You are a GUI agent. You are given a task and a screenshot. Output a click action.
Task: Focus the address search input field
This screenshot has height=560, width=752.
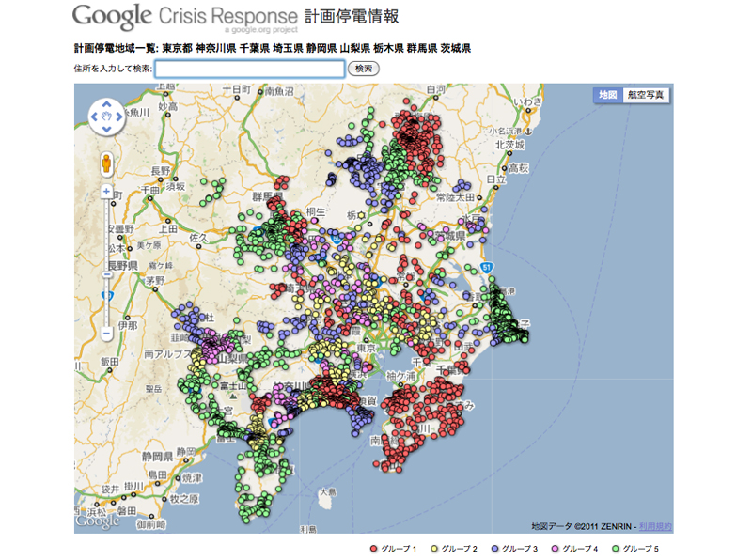tap(249, 69)
